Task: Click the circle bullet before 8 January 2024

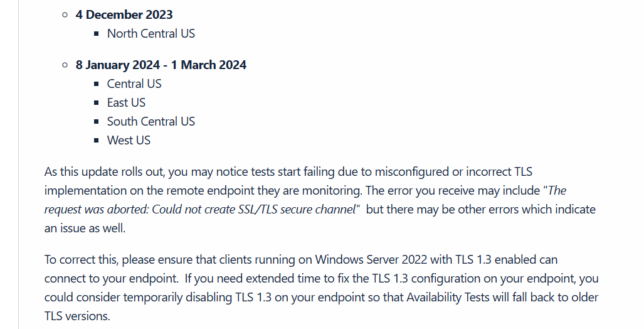Action: pyautogui.click(x=65, y=65)
